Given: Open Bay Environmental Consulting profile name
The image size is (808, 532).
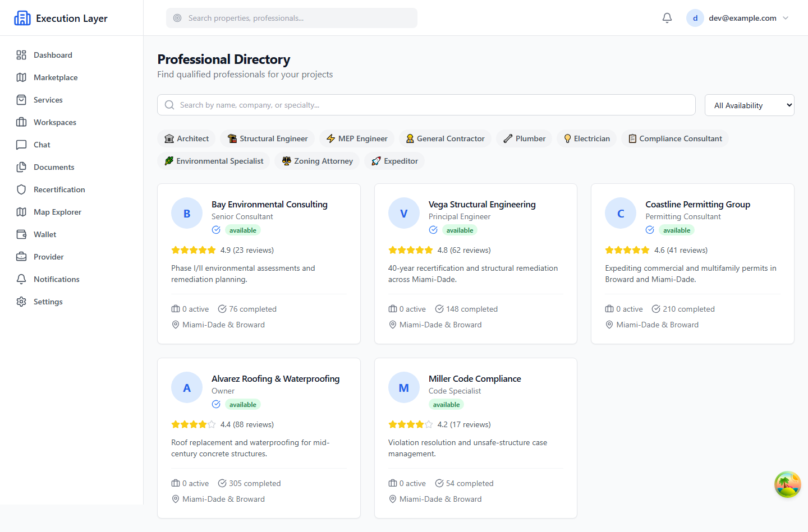Looking at the screenshot, I should pos(269,205).
